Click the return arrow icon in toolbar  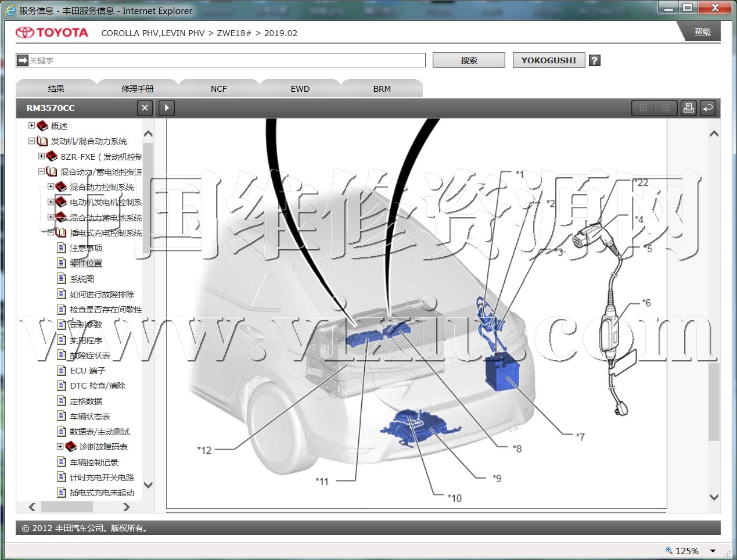(707, 107)
